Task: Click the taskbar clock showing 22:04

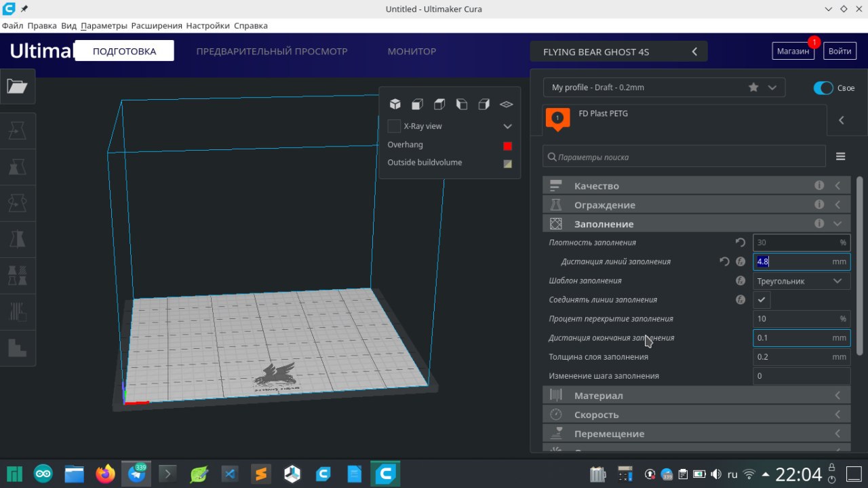Action: [799, 474]
